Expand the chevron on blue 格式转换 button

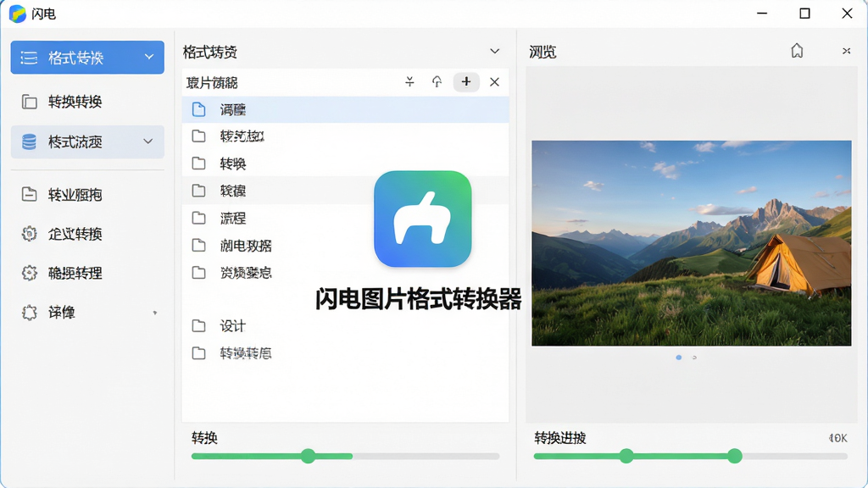[x=149, y=57]
